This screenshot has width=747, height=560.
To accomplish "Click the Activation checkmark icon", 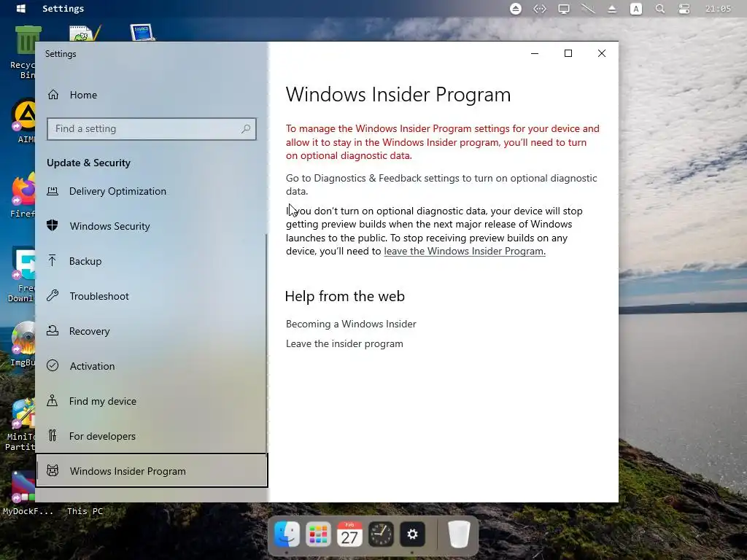I will [x=53, y=366].
